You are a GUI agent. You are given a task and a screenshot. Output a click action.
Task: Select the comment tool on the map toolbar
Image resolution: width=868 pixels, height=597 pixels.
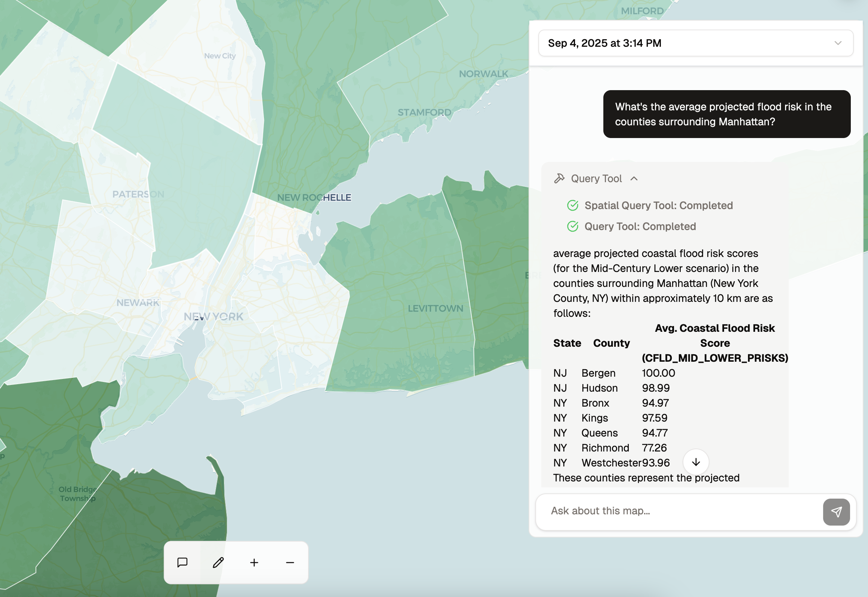tap(183, 562)
